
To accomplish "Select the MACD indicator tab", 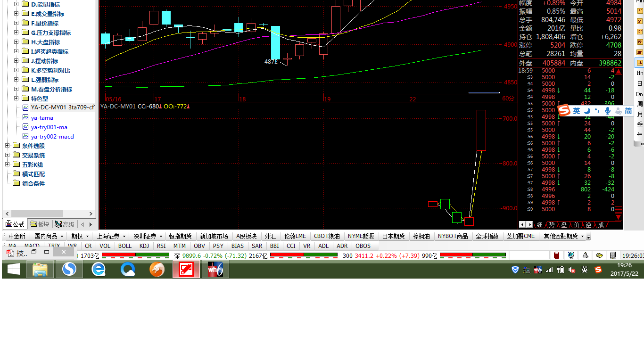I will [32, 246].
